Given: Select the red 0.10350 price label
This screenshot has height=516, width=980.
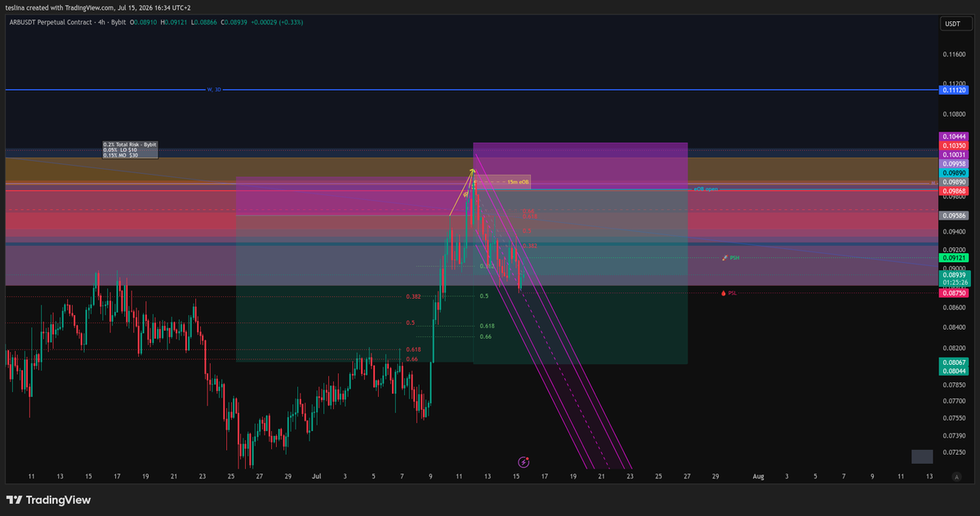Looking at the screenshot, I should (x=954, y=145).
